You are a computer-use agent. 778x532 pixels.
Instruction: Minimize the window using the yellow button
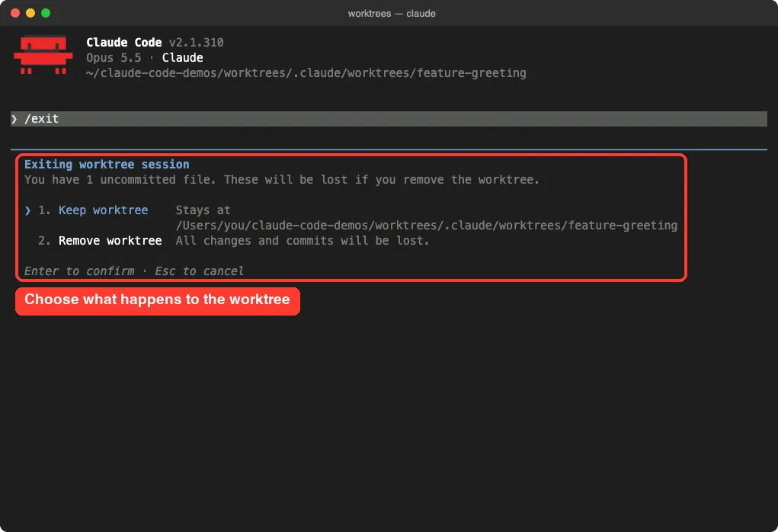coord(30,13)
